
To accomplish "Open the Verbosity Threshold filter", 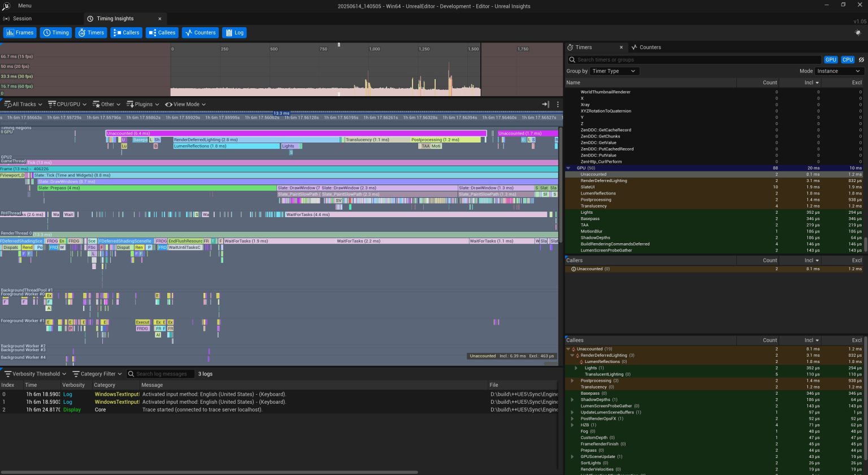I will point(34,374).
